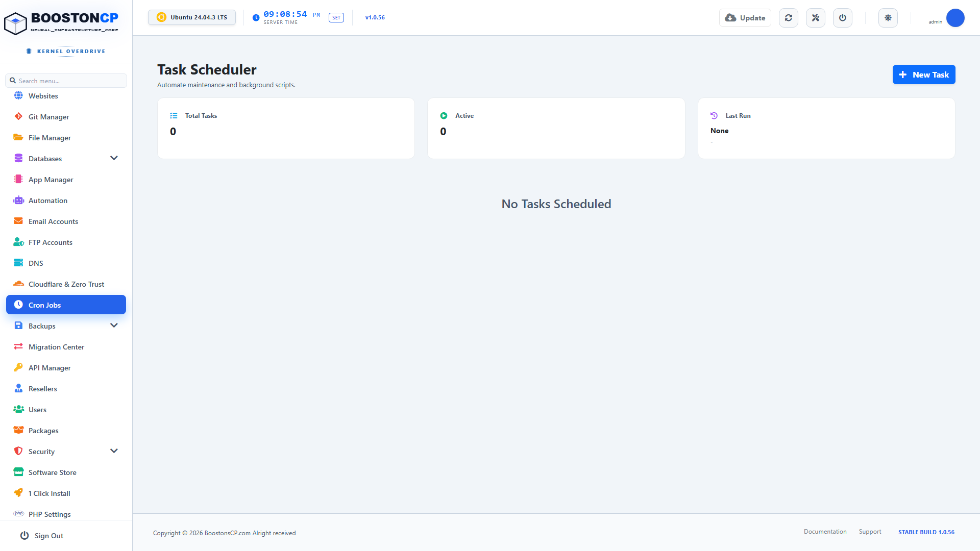
Task: Click the New Task button
Action: click(x=924, y=74)
